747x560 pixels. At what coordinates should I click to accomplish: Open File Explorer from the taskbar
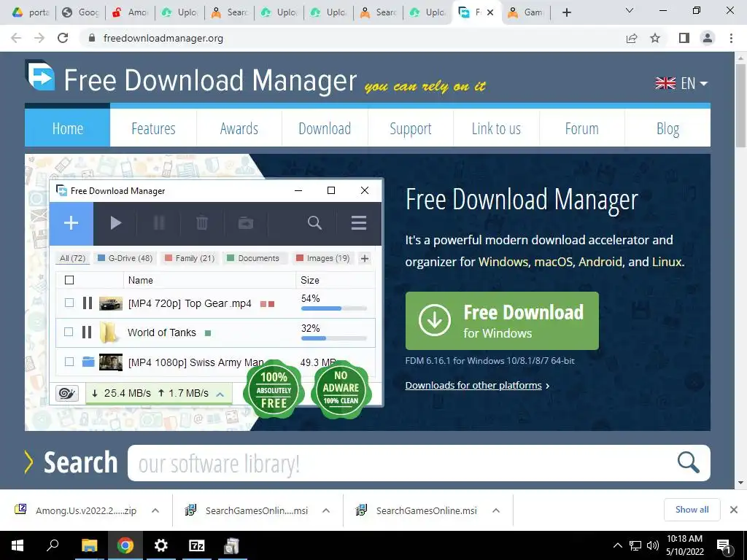[89, 545]
